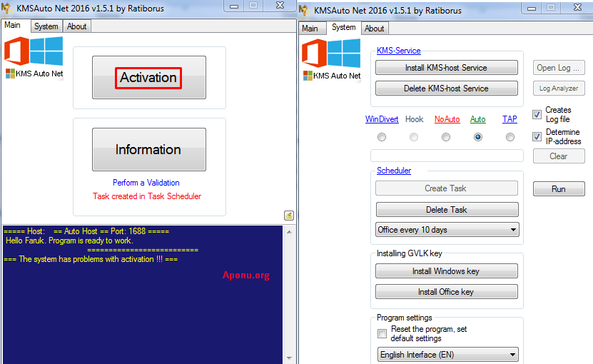Toggle Reset the program default settings checkbox
This screenshot has height=364, width=593.
pyautogui.click(x=382, y=333)
